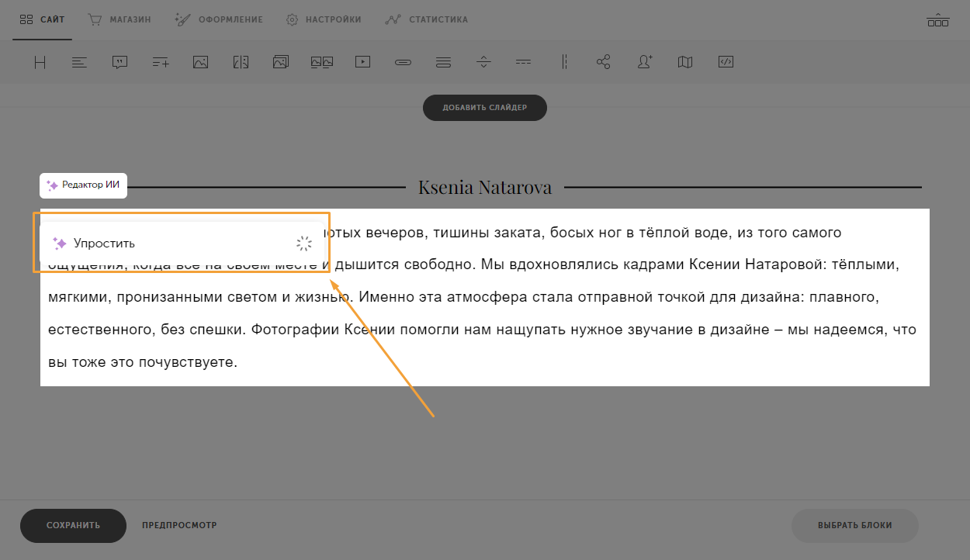Click the Предпросмотр link

click(x=179, y=526)
